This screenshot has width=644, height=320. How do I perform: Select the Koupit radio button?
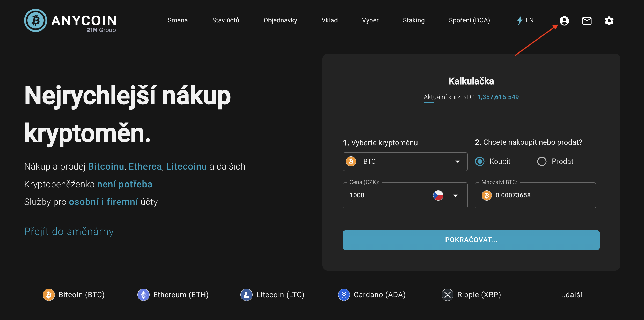tap(480, 162)
